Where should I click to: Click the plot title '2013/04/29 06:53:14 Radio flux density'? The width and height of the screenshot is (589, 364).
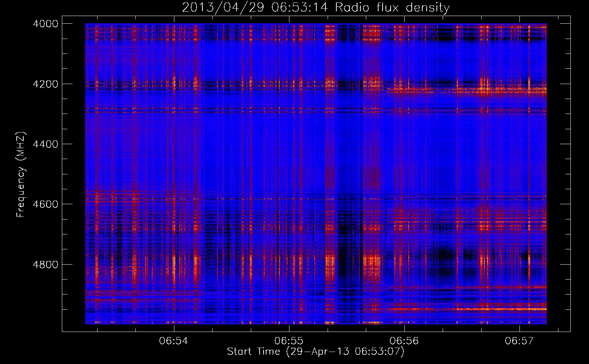[x=316, y=7]
